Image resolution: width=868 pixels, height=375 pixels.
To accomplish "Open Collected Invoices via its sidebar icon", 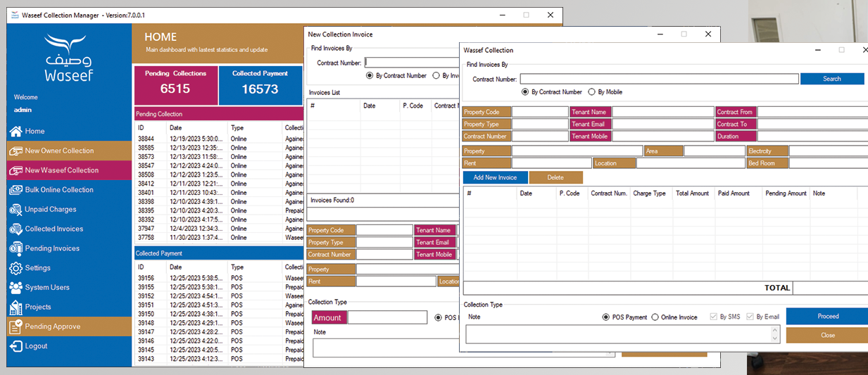I will [15, 229].
